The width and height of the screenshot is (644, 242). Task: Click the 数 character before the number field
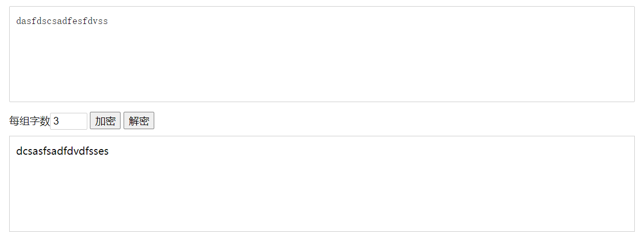coord(45,121)
